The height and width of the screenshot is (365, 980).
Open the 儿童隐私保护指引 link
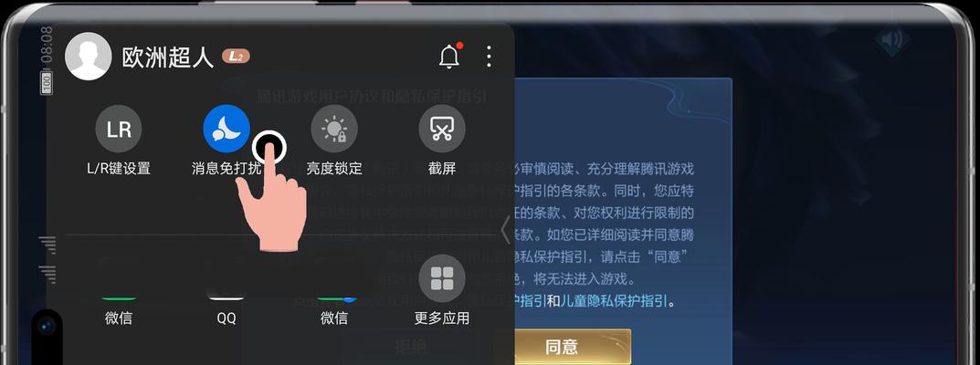click(615, 301)
